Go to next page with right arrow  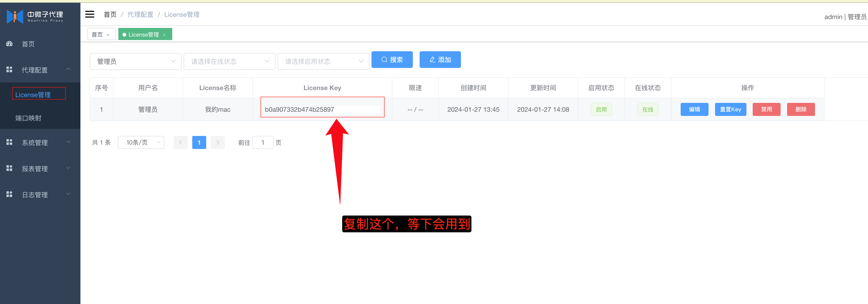point(218,142)
